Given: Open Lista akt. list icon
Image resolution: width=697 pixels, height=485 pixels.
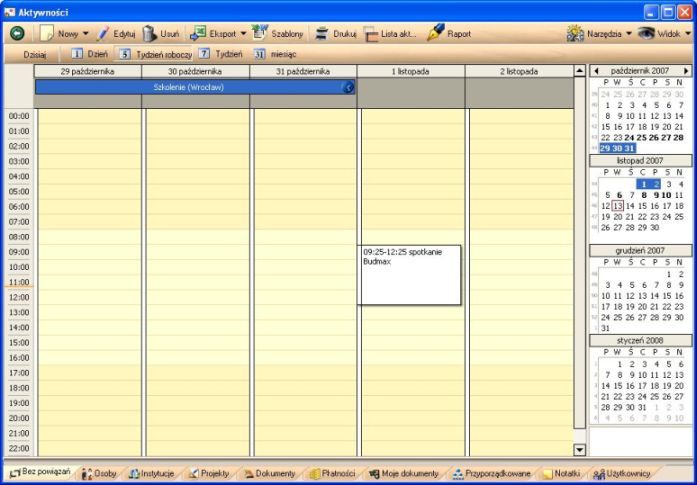Looking at the screenshot, I should [x=371, y=33].
